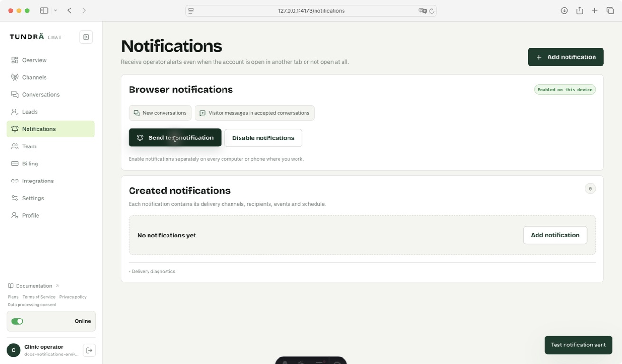Image resolution: width=622 pixels, height=364 pixels.
Task: Open the Safari share icon
Action: point(579,10)
